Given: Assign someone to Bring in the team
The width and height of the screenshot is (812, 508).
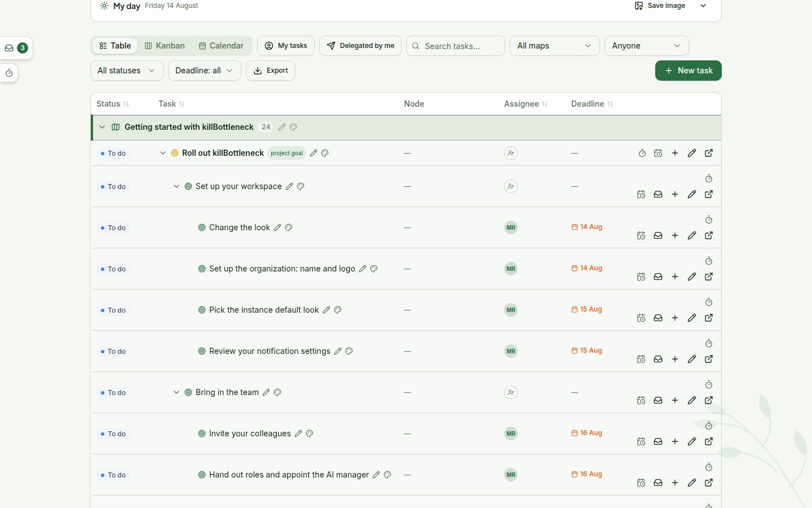Looking at the screenshot, I should point(511,392).
